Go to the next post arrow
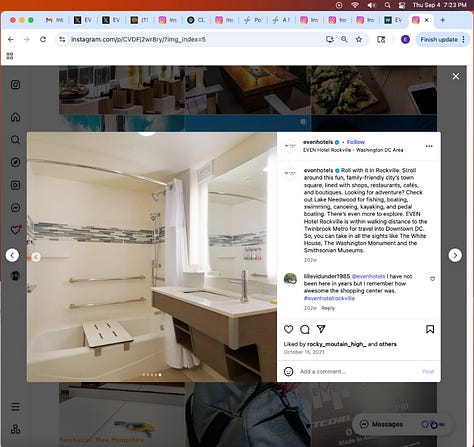This screenshot has width=474, height=447. coord(455,255)
